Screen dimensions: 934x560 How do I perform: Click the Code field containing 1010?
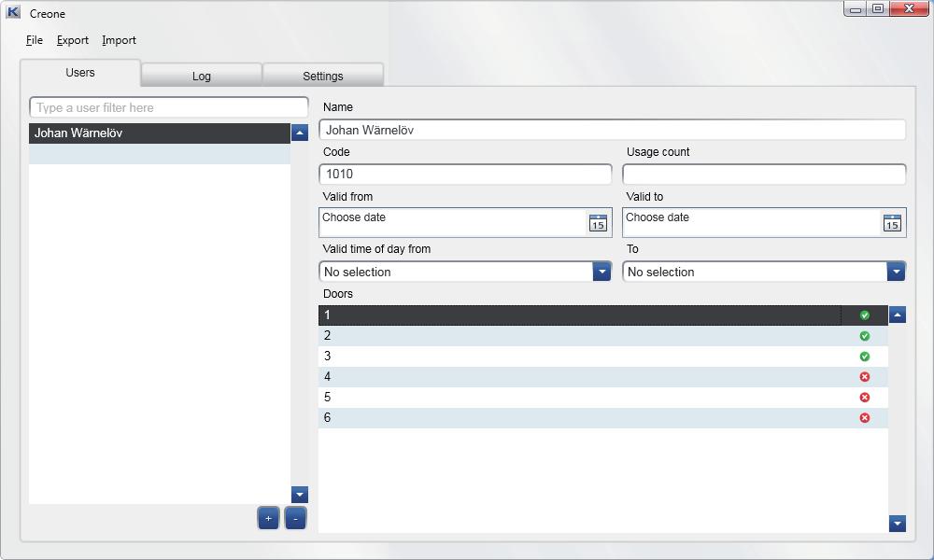pyautogui.click(x=465, y=174)
